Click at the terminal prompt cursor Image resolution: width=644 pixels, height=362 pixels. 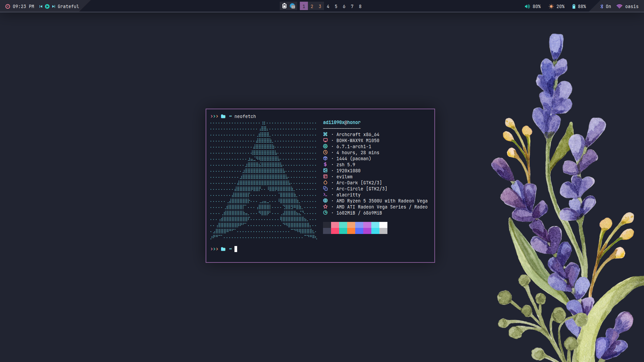click(x=236, y=249)
